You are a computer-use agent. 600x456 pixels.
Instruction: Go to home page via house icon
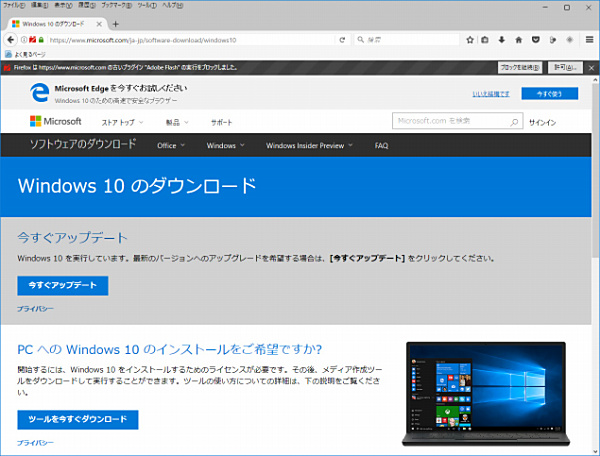tap(519, 40)
